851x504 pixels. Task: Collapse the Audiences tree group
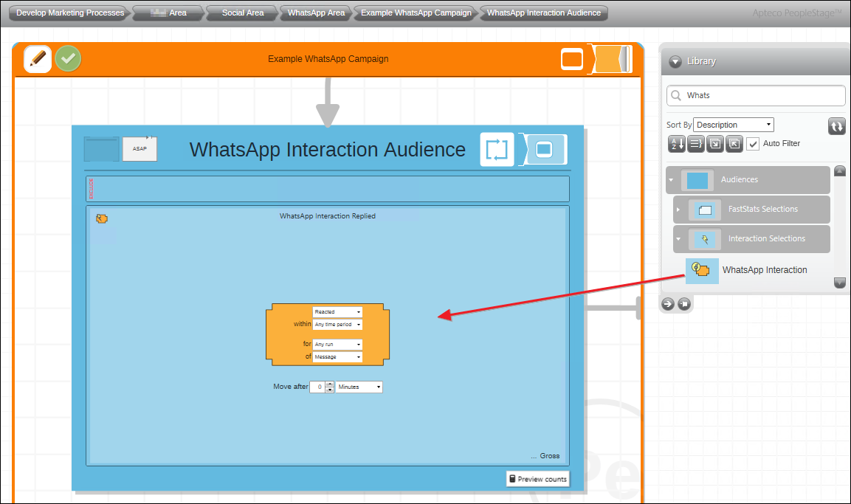coord(672,179)
